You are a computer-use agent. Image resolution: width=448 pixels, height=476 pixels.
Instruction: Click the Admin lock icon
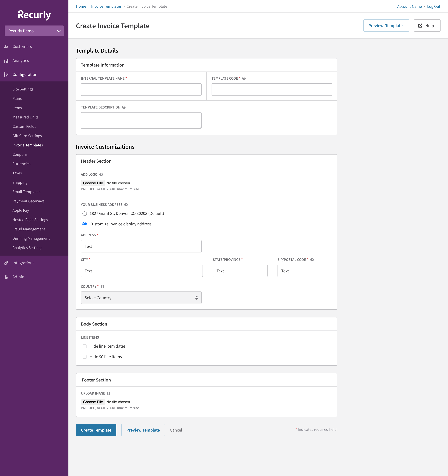(6, 277)
